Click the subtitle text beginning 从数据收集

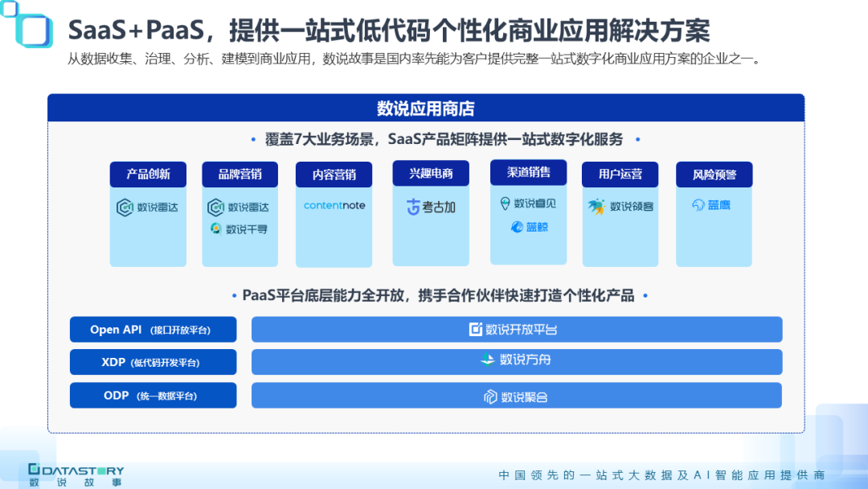(415, 59)
